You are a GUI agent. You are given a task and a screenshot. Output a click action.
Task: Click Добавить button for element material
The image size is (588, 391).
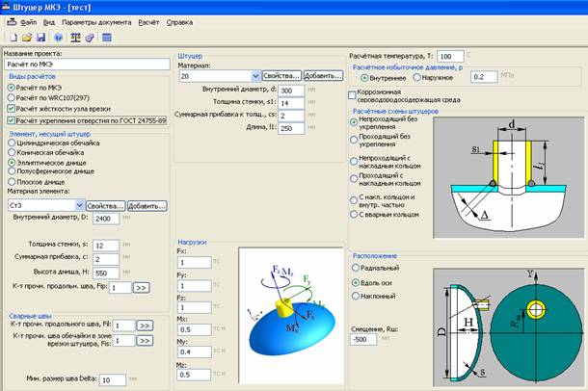click(x=147, y=206)
